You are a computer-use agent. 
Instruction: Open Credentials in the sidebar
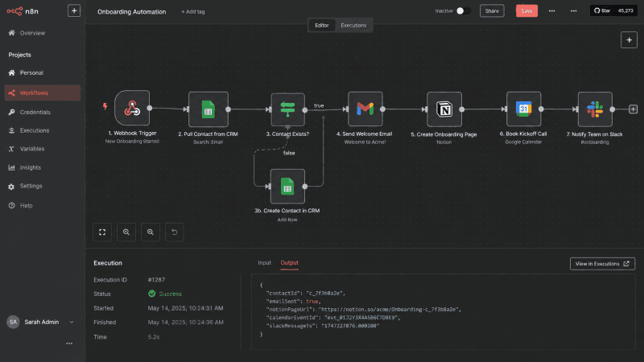click(x=35, y=112)
